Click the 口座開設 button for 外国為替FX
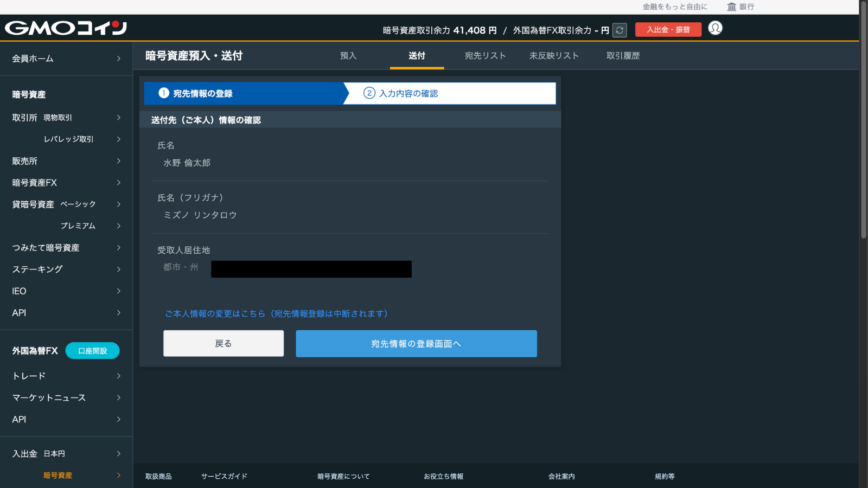This screenshot has width=868, height=488. pyautogui.click(x=92, y=351)
